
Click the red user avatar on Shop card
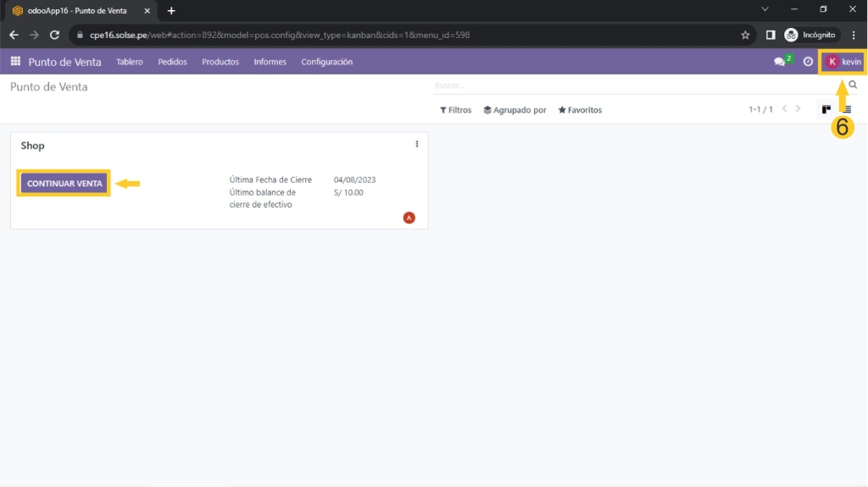coord(409,218)
